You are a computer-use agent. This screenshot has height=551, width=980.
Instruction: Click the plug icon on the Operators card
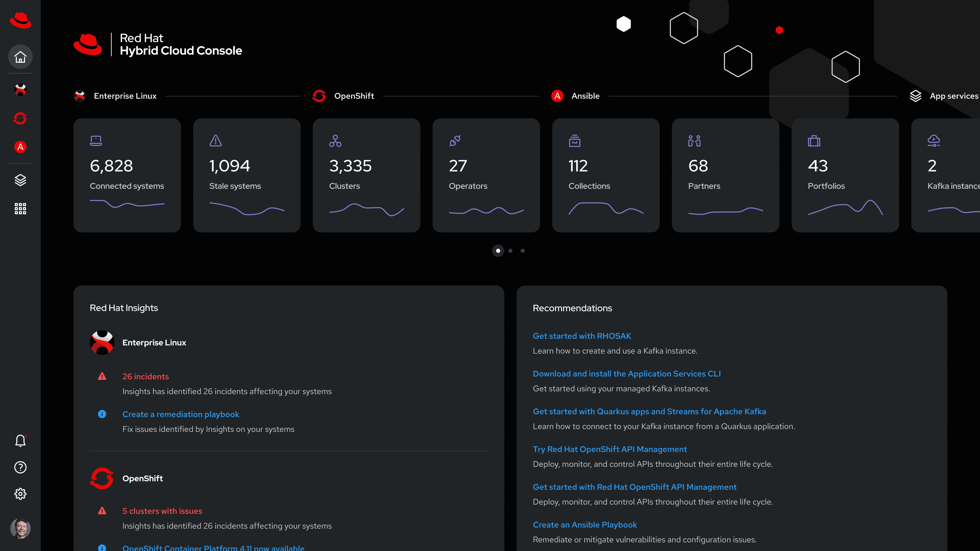point(455,141)
